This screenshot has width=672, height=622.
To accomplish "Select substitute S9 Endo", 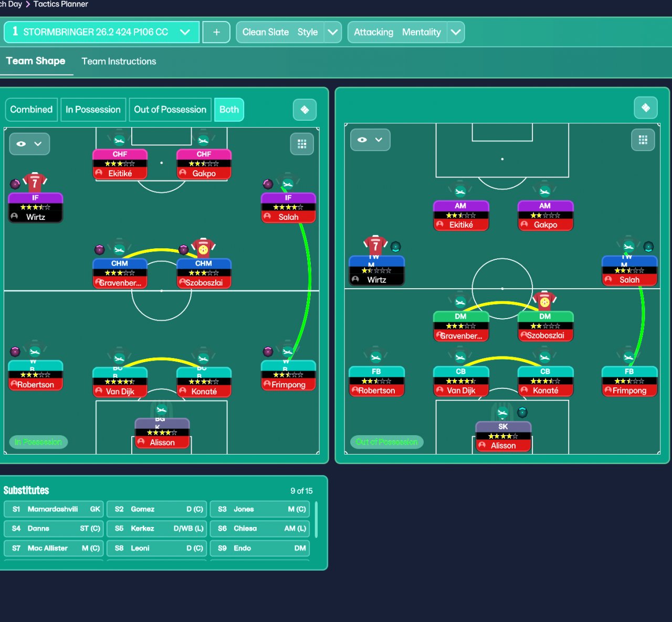I will tap(260, 548).
